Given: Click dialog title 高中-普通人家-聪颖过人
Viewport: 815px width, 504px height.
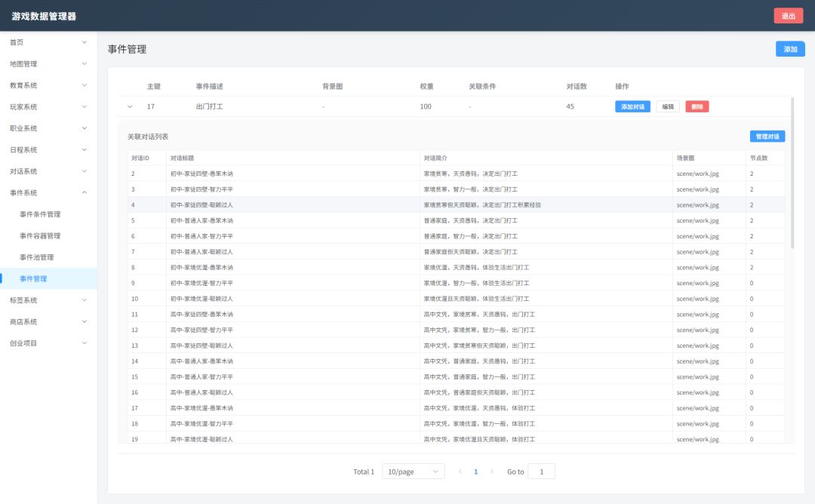Looking at the screenshot, I should (x=201, y=392).
